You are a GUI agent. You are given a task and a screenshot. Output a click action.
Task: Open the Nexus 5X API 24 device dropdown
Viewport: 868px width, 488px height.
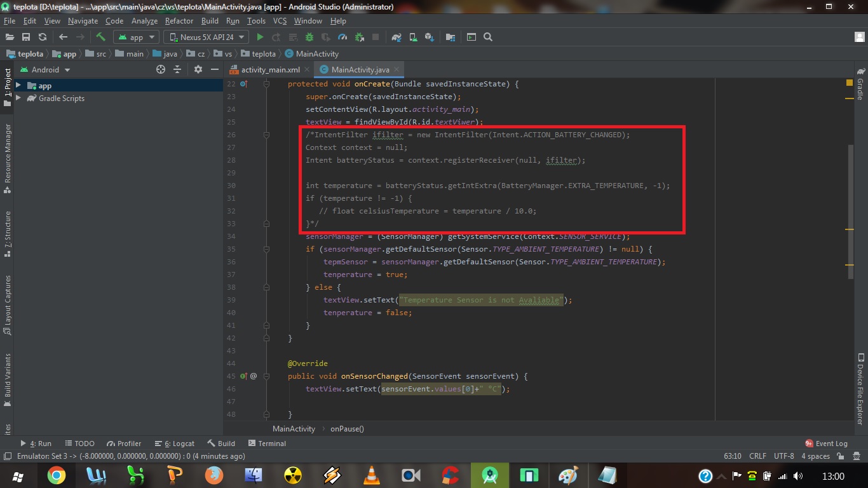pos(206,37)
